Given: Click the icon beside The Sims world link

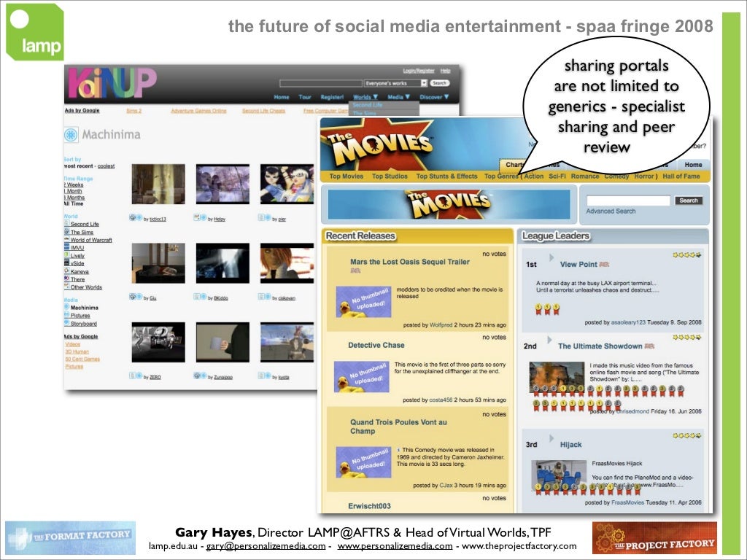Looking at the screenshot, I should (x=66, y=231).
